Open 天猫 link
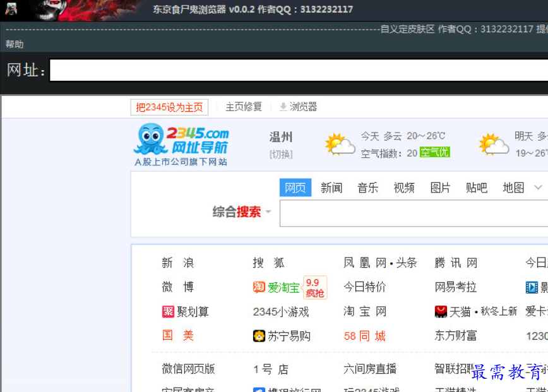This screenshot has height=392, width=548. pos(460,311)
